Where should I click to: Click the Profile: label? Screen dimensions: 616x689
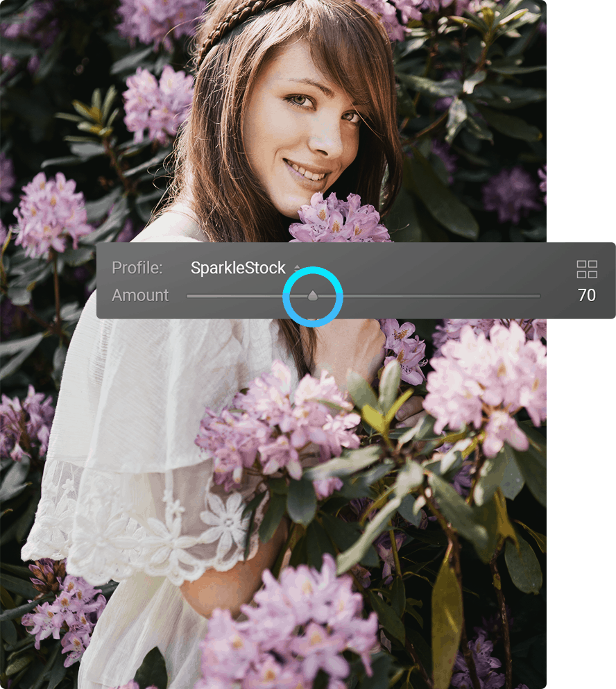[137, 268]
